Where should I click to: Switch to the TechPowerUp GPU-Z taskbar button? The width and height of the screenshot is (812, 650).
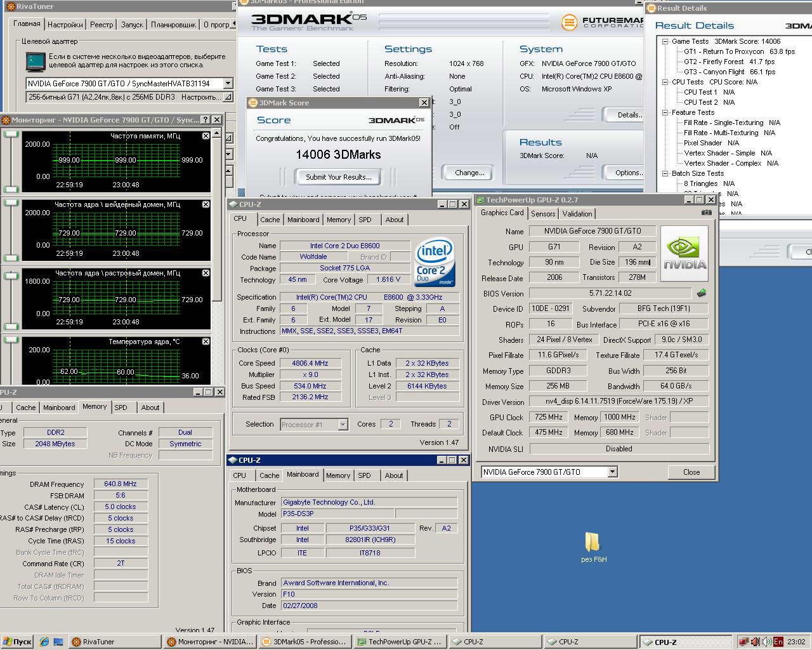[399, 642]
